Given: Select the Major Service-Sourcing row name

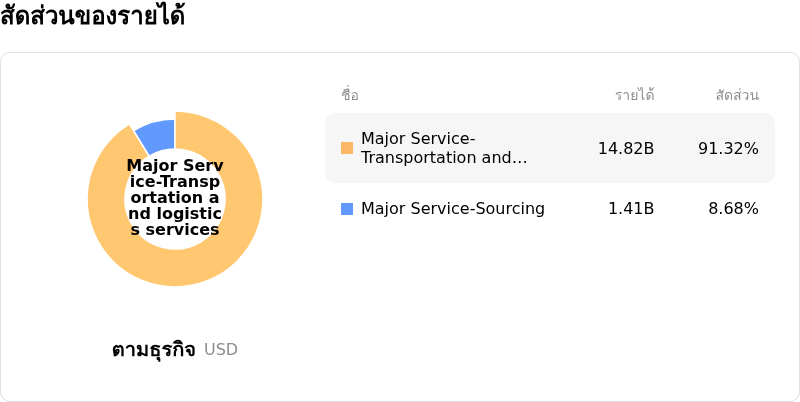Looking at the screenshot, I should [x=452, y=209].
